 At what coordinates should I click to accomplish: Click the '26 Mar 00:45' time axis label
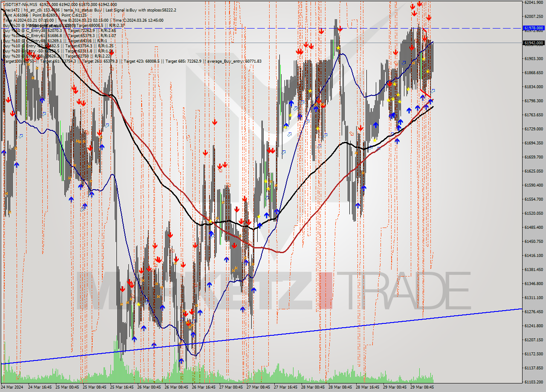pyautogui.click(x=149, y=387)
